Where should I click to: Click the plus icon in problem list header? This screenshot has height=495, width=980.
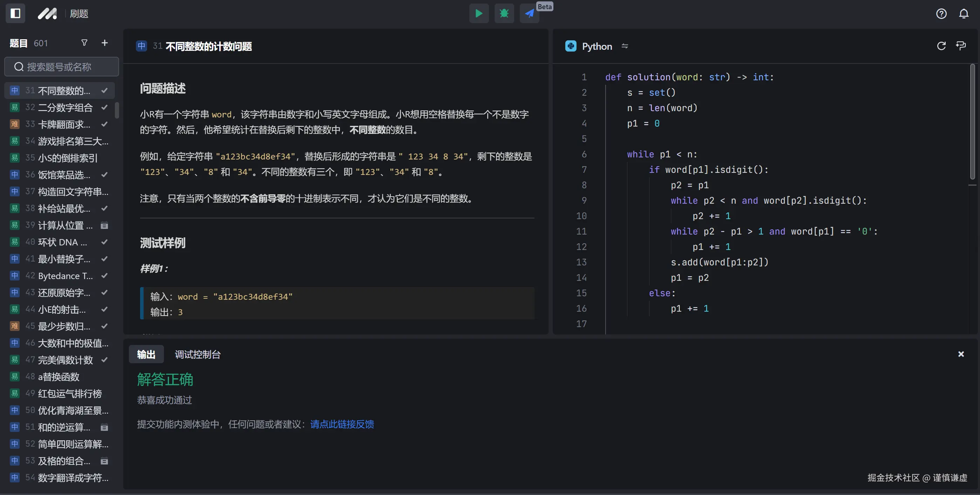[105, 43]
